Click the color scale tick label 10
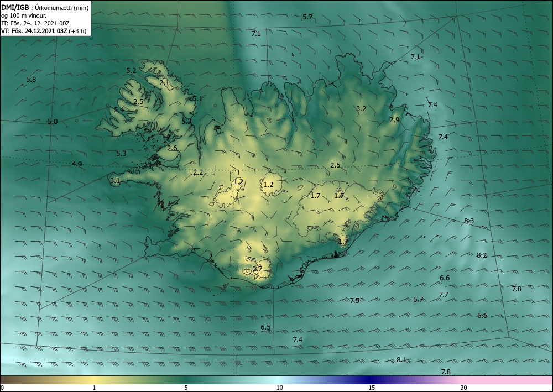The height and width of the screenshot is (392, 553). tap(279, 388)
